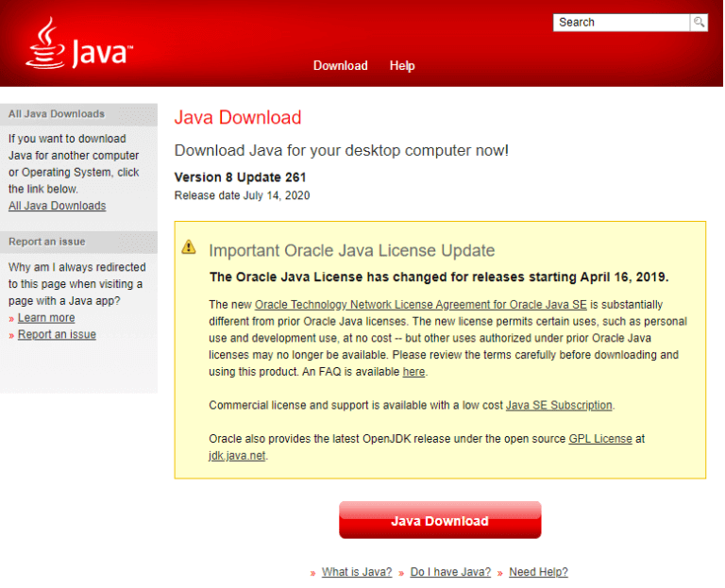Click the yellow warning triangle icon
The image size is (725, 588).
click(x=189, y=247)
